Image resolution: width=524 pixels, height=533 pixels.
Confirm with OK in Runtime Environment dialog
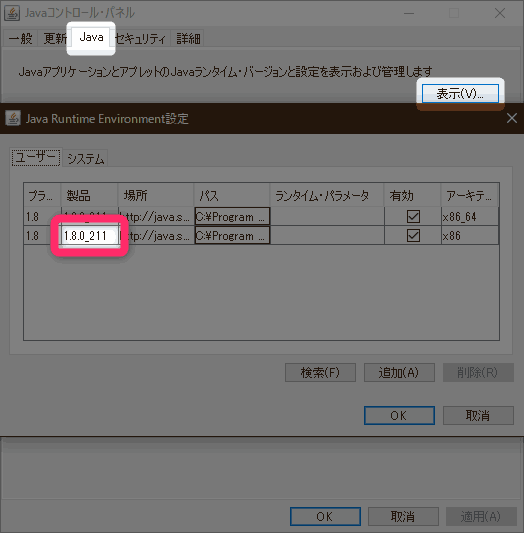click(x=399, y=415)
